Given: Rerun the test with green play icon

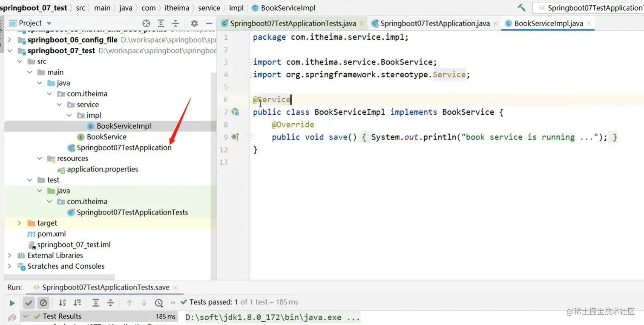Looking at the screenshot, I should pyautogui.click(x=12, y=303).
